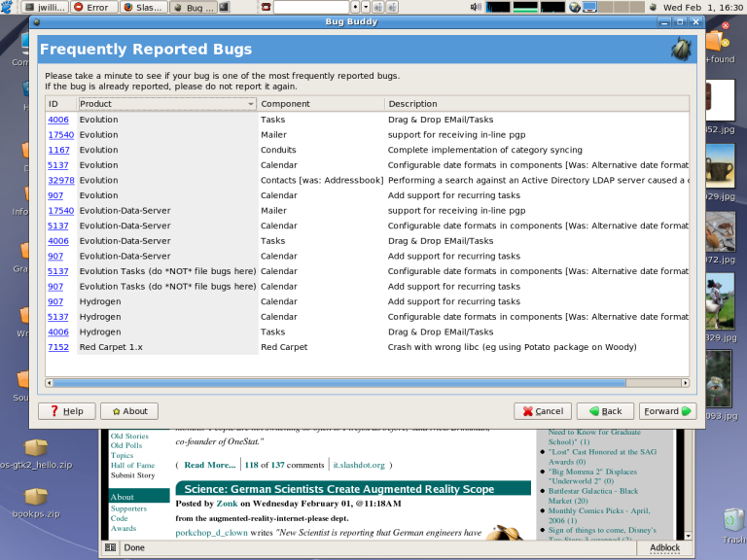Click the bug notification icon beside the clock

click(654, 7)
